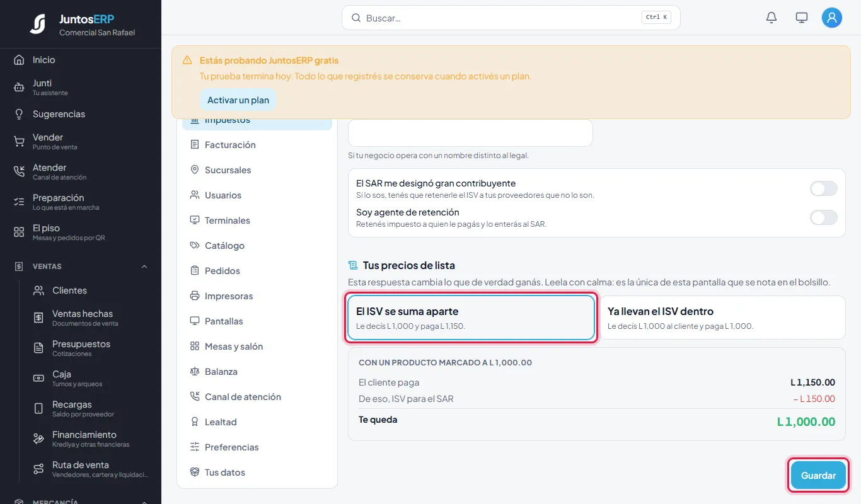Image resolution: width=861 pixels, height=504 pixels.
Task: Click the Clientes people icon
Action: pos(38,290)
